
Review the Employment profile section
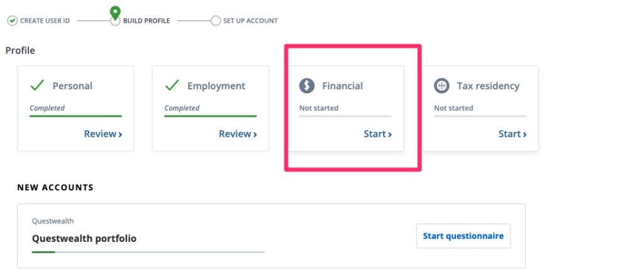tap(238, 134)
